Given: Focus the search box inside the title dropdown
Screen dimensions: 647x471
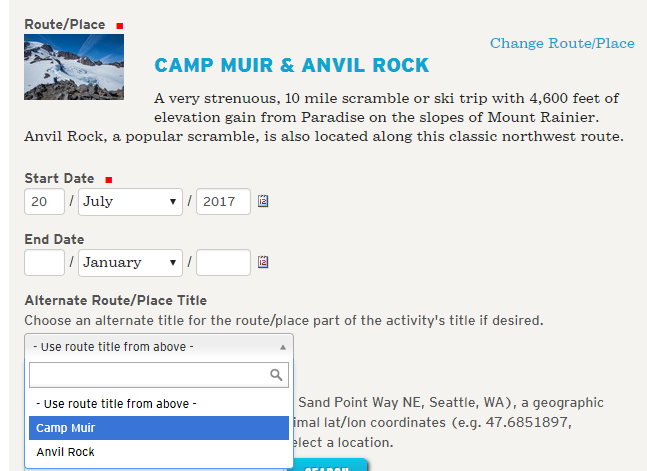Looking at the screenshot, I should click(148, 375).
